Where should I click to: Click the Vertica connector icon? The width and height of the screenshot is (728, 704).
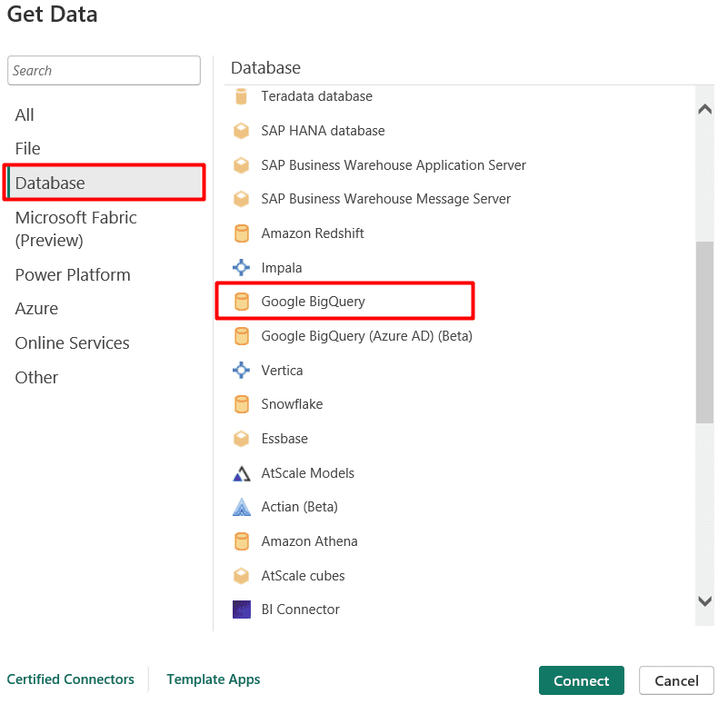[241, 371]
